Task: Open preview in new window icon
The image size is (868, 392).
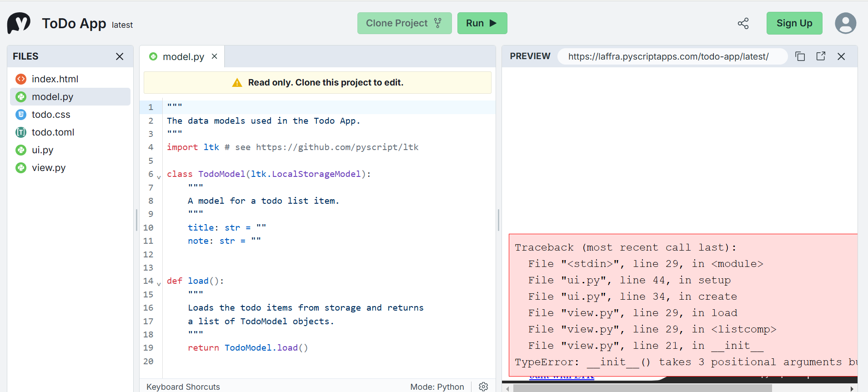Action: click(821, 56)
